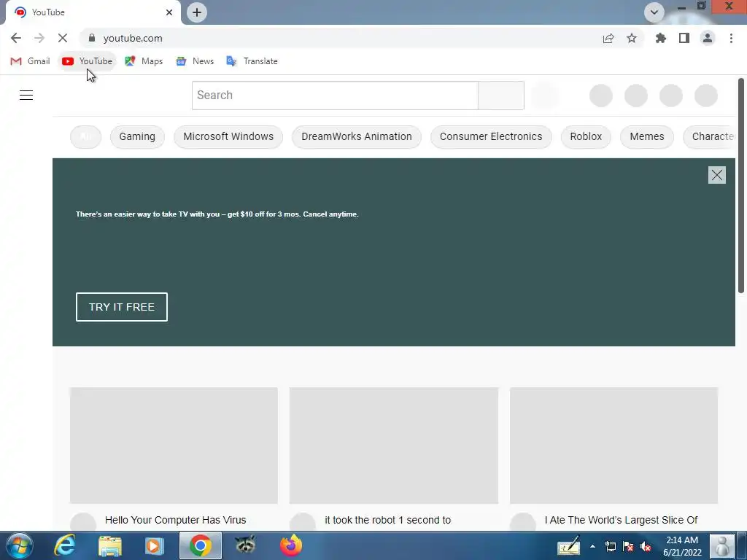Click the youtube.com address bar

point(343,38)
